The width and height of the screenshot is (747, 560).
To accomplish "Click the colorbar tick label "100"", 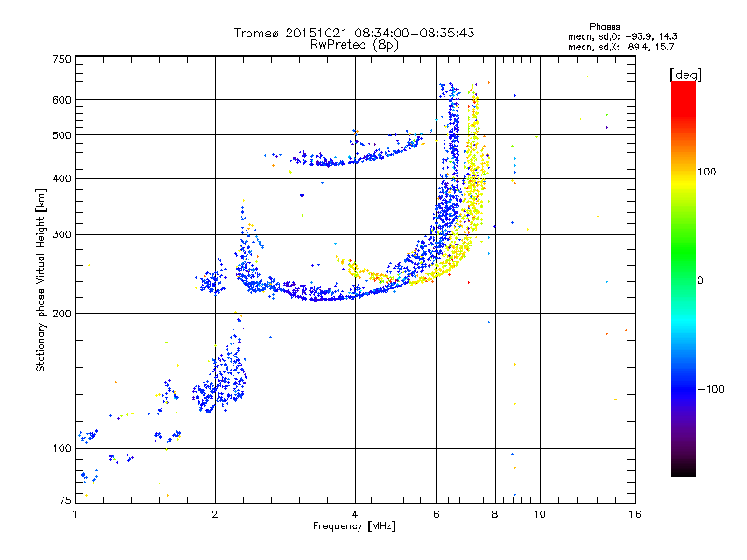I will point(707,172).
